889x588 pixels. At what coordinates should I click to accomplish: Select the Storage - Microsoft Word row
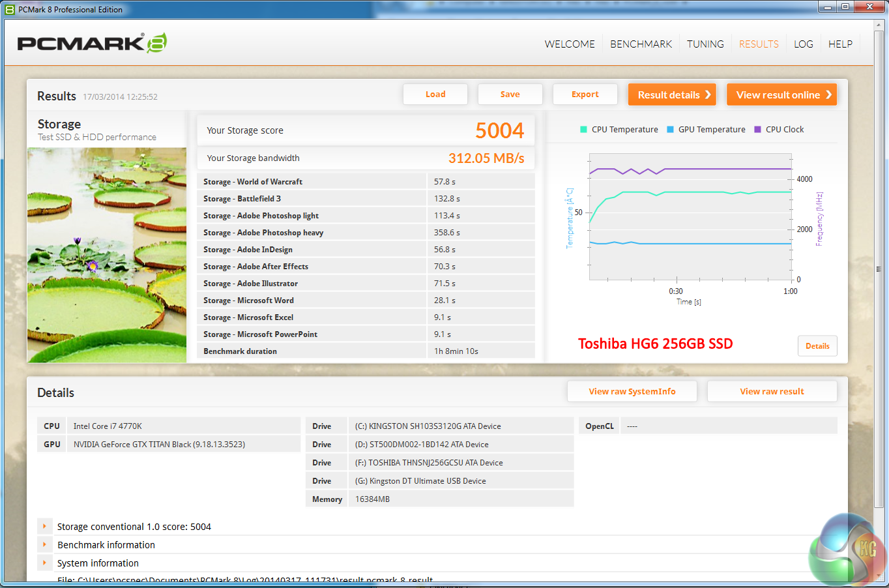pos(366,301)
